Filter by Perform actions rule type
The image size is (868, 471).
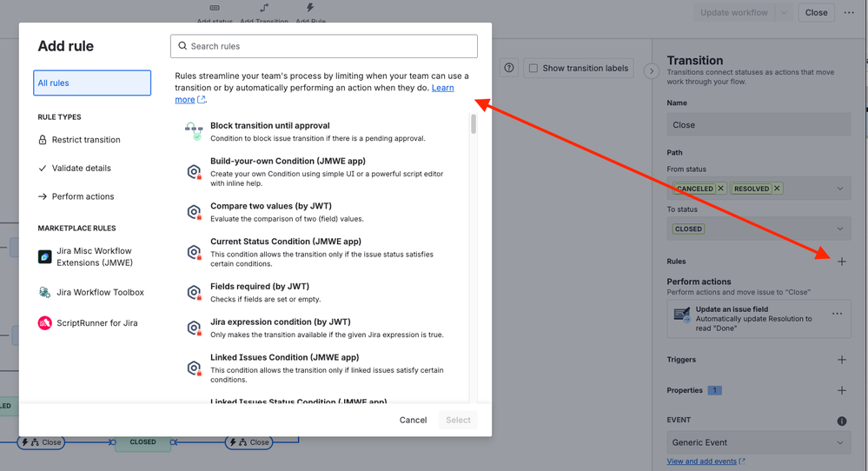[x=83, y=196]
